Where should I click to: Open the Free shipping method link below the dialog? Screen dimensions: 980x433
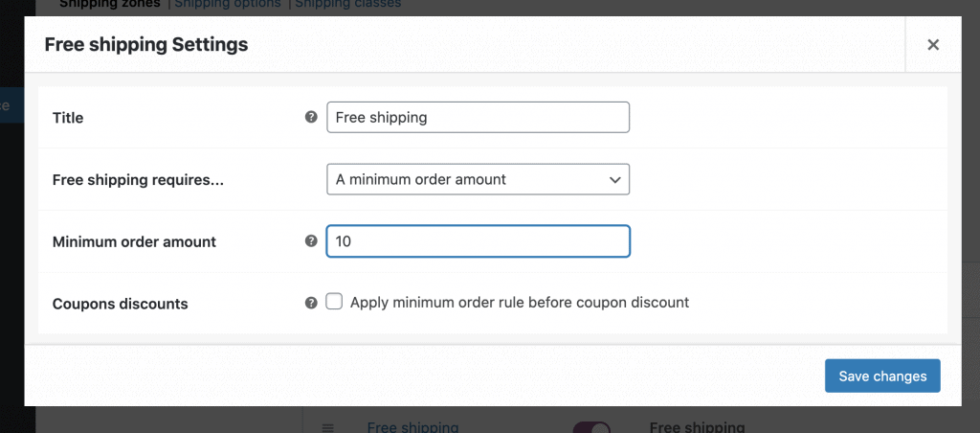point(412,427)
